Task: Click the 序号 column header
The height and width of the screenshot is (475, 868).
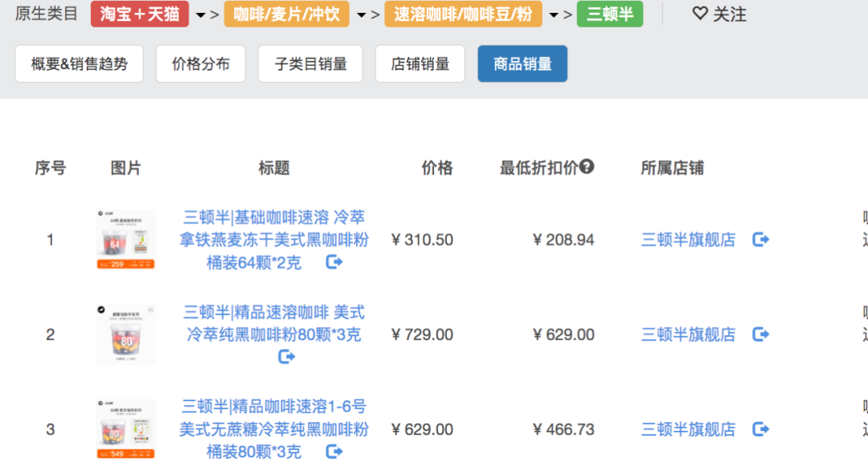Action: coord(51,168)
